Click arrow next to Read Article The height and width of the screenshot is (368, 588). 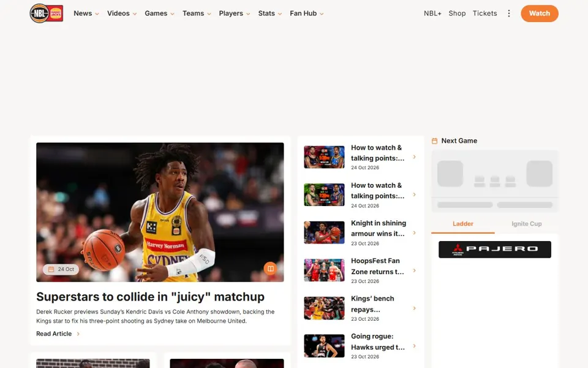point(78,334)
